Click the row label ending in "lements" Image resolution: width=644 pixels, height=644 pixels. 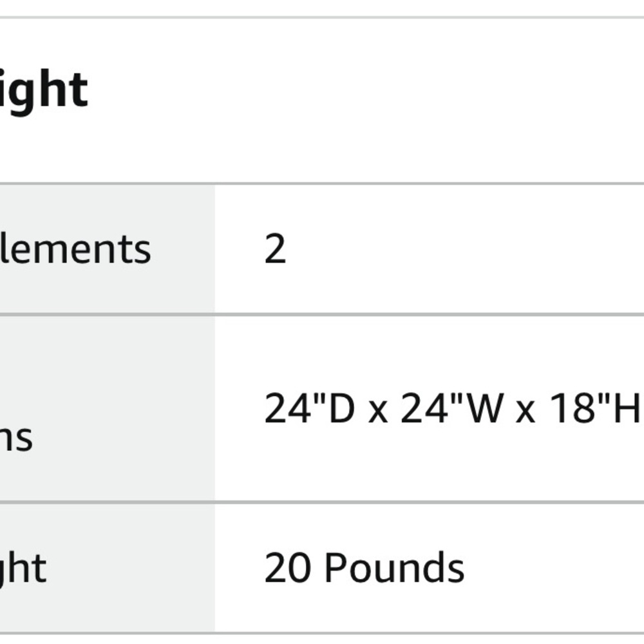tap(75, 249)
